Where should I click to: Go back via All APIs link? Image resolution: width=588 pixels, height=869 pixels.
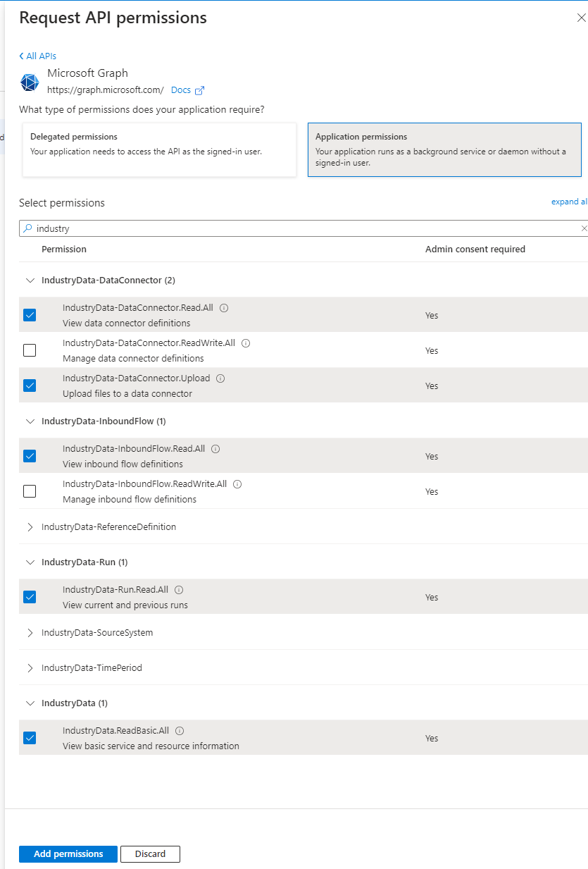pos(38,56)
